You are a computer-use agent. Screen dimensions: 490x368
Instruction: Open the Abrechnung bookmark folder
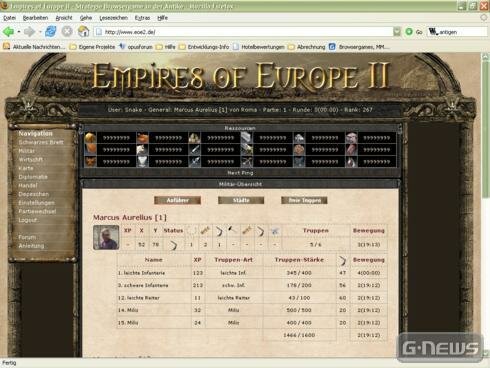tap(307, 47)
